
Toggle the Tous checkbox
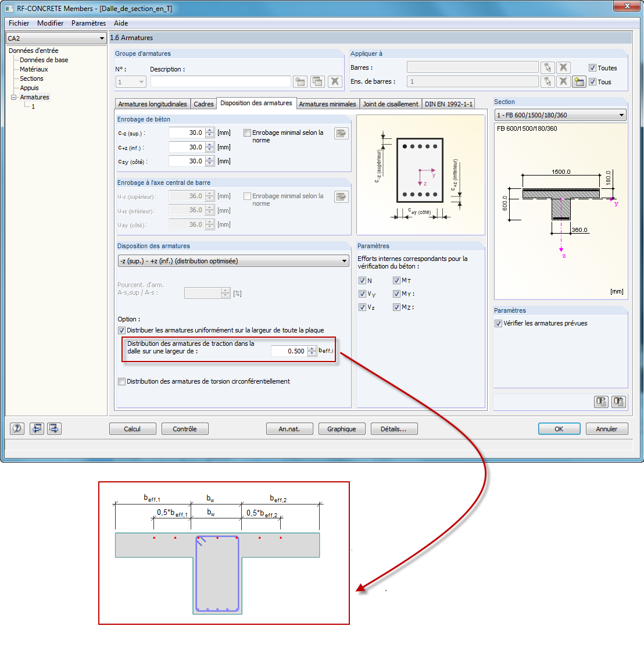pos(592,82)
